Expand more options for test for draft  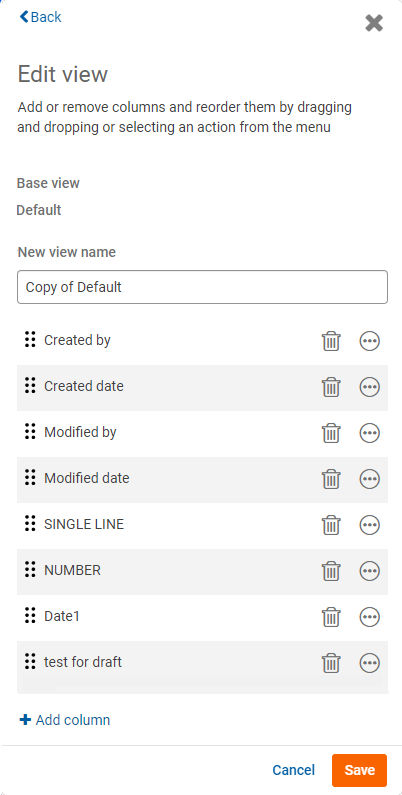370,663
